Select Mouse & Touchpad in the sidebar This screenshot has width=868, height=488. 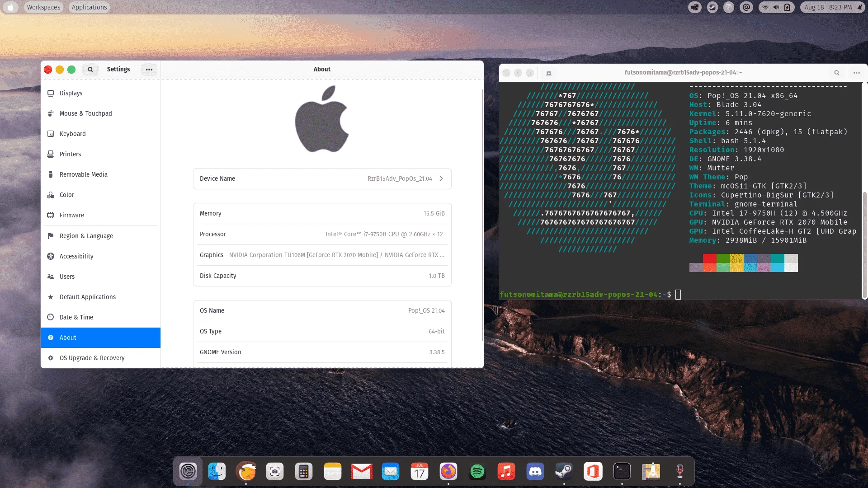point(100,113)
